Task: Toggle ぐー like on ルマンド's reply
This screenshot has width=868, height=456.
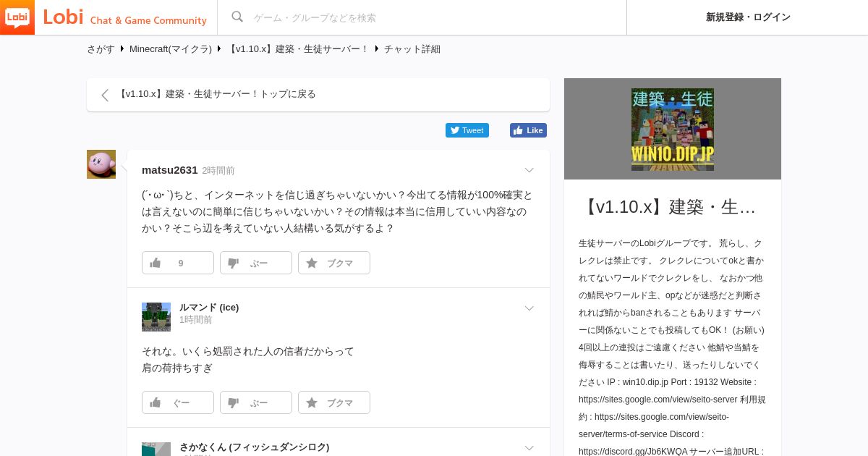Action: coord(178,402)
